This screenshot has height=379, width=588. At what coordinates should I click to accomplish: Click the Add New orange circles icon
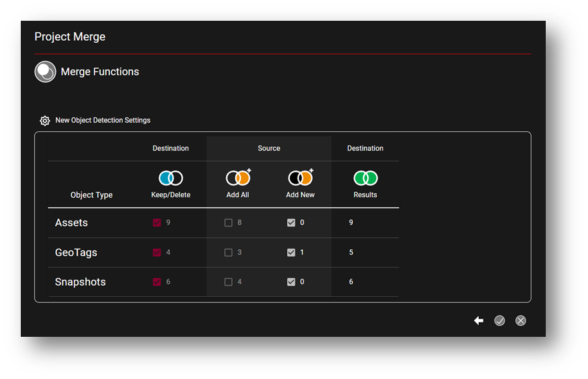pyautogui.click(x=301, y=178)
